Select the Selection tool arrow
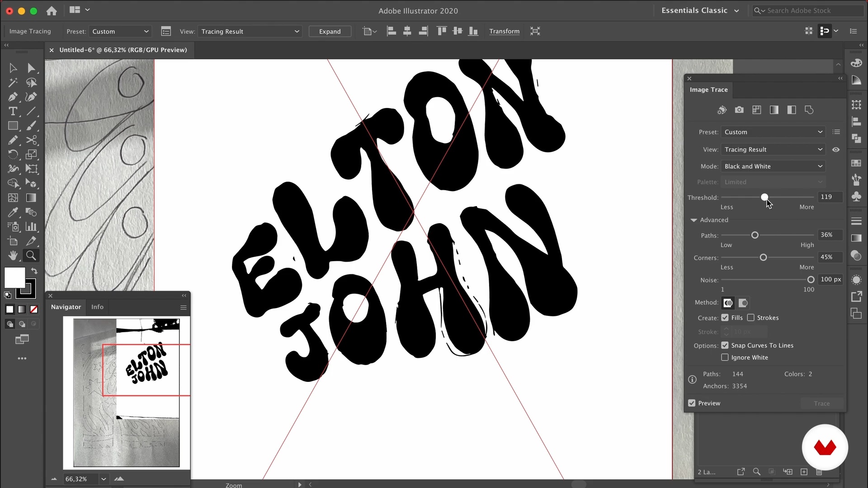The width and height of the screenshot is (868, 488). point(13,68)
